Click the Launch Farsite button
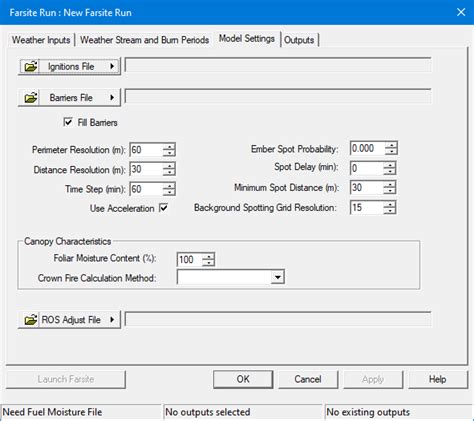 pos(66,379)
